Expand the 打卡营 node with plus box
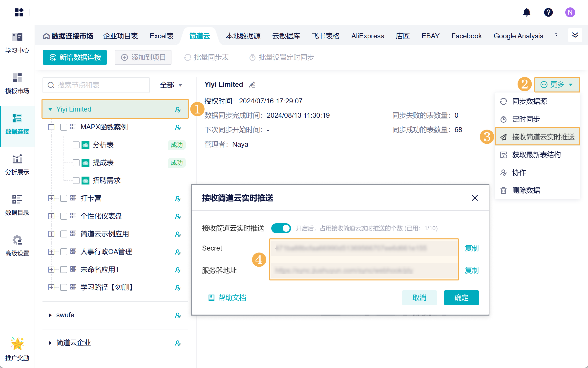This screenshot has height=368, width=588. coord(51,198)
